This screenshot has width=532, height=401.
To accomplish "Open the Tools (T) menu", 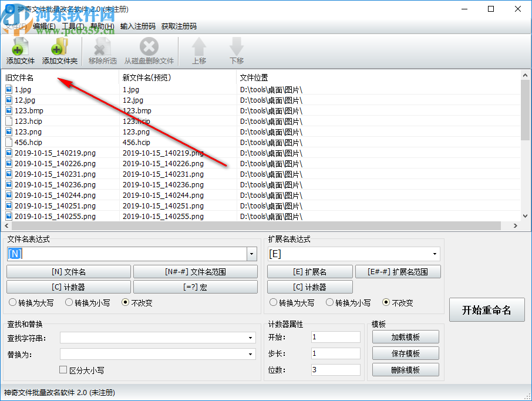I will click(x=73, y=26).
